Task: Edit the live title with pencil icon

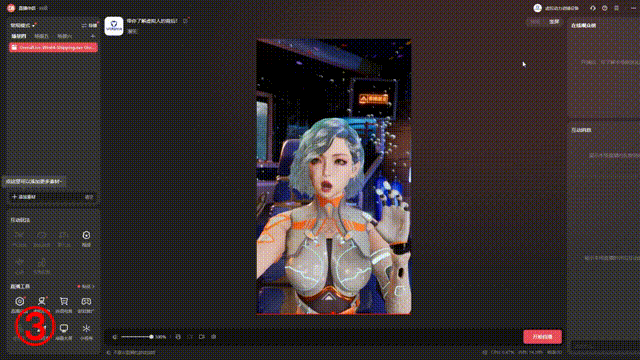Action: point(185,21)
